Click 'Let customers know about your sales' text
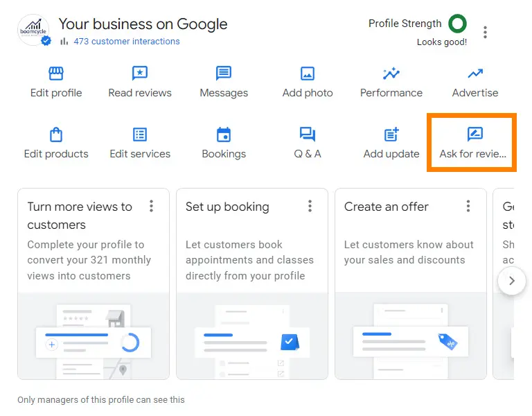This screenshot has height=416, width=532. (x=409, y=252)
